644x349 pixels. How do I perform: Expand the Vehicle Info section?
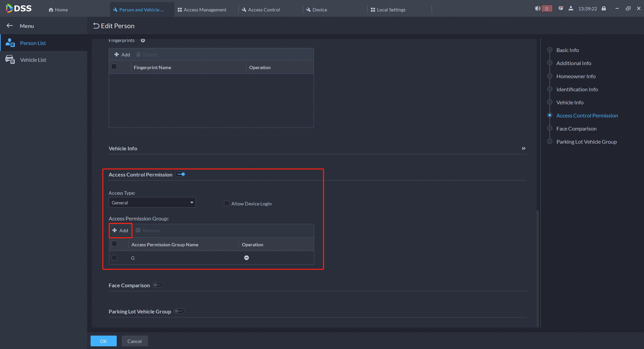(x=524, y=148)
